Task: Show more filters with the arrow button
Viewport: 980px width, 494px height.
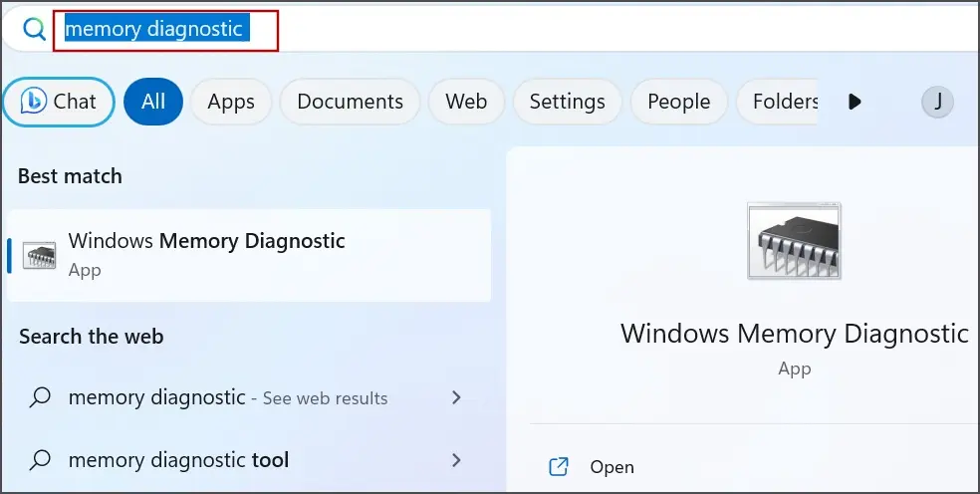Action: pos(855,102)
